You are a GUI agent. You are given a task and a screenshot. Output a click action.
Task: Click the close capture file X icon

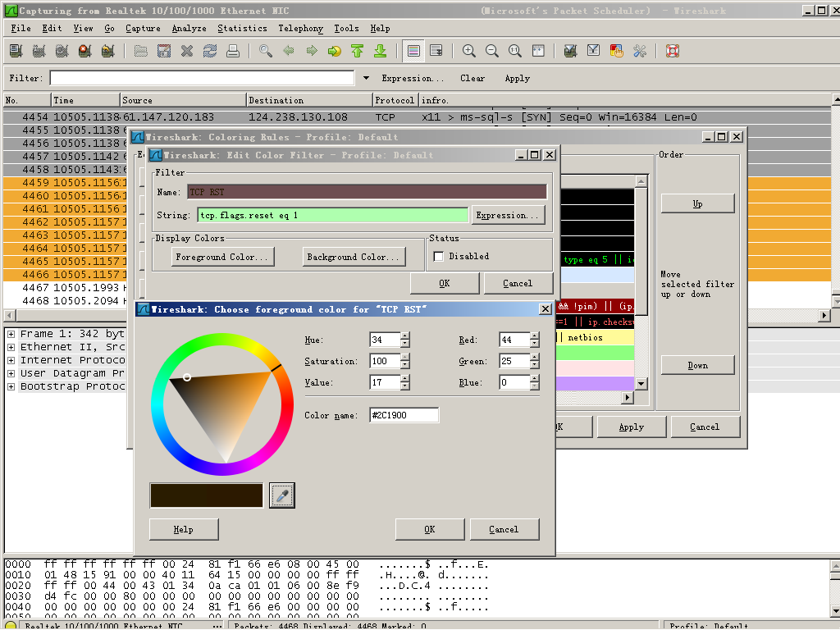coord(187,51)
